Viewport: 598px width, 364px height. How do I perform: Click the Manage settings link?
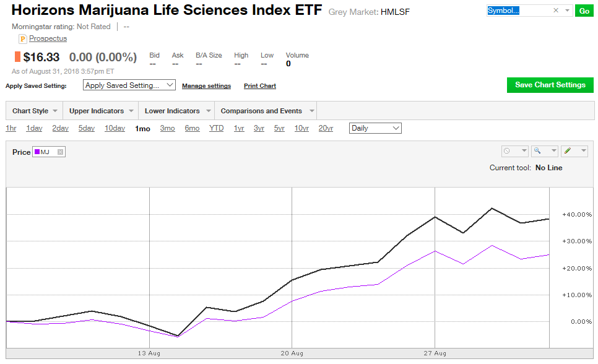(x=205, y=85)
